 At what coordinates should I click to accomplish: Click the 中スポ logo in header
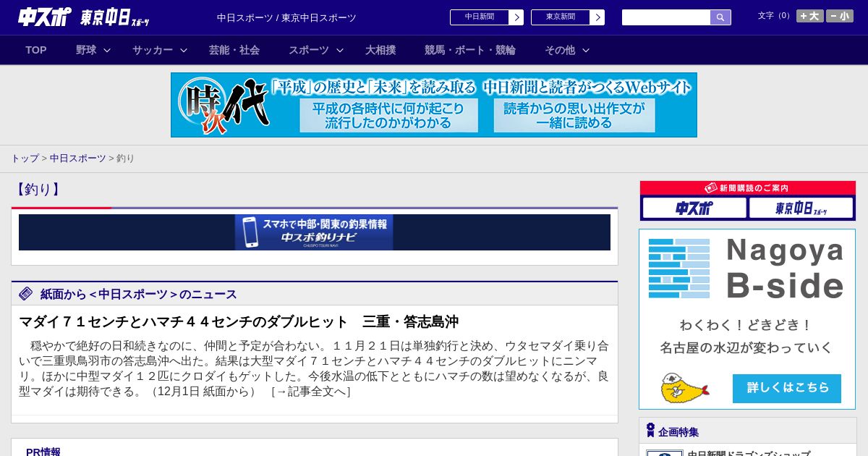(45, 17)
